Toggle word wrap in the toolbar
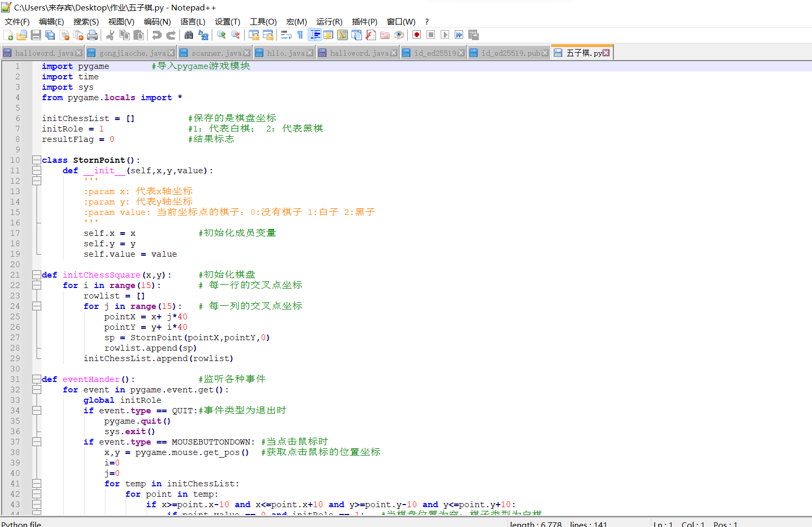812x527 pixels. [x=286, y=35]
